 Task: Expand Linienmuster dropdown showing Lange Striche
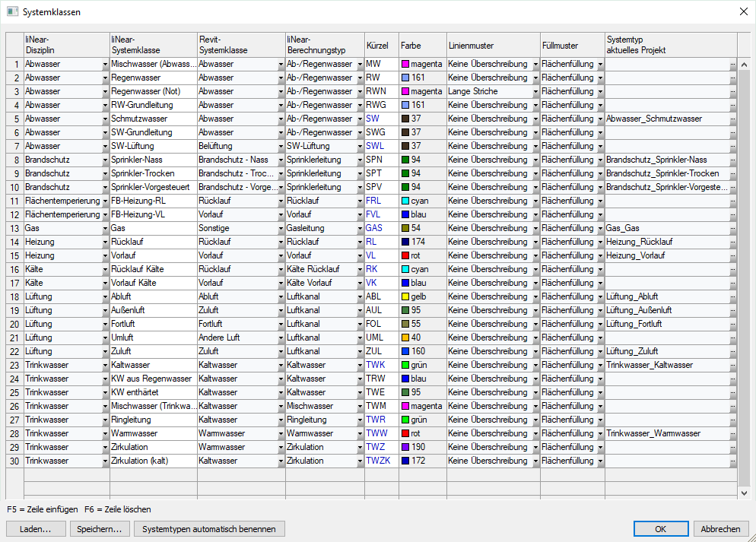point(535,91)
